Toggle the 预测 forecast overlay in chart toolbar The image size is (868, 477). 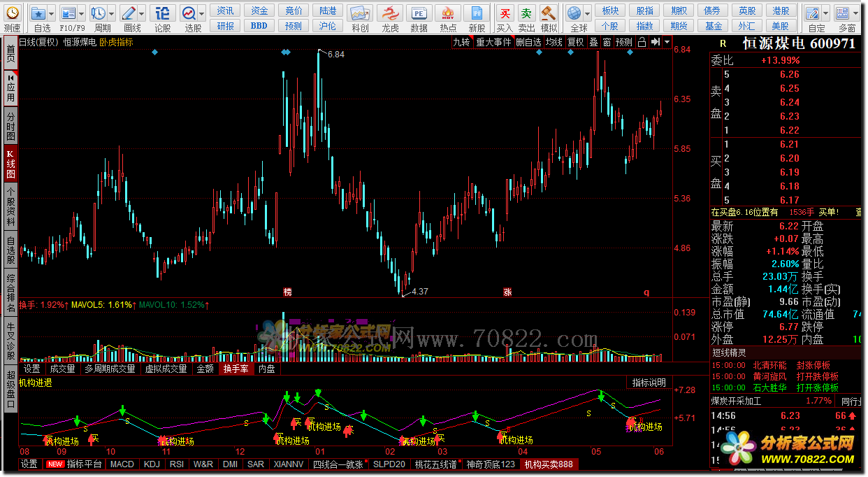624,42
